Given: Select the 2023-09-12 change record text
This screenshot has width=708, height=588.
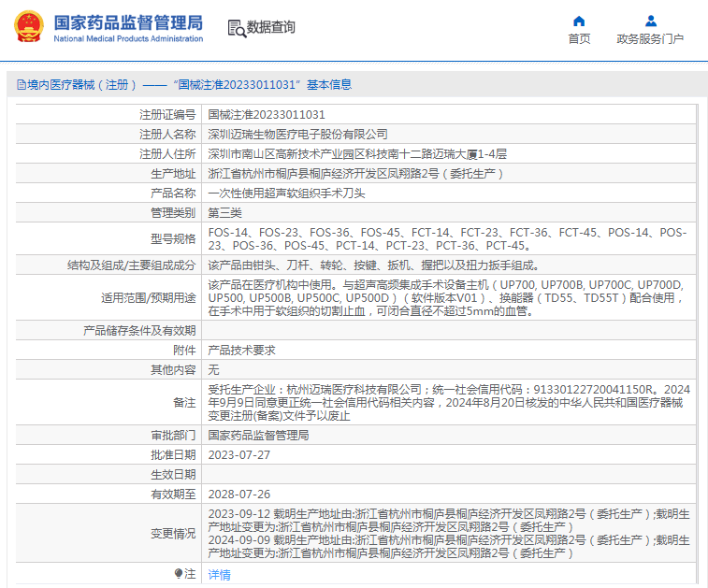Looking at the screenshot, I should tap(449, 521).
